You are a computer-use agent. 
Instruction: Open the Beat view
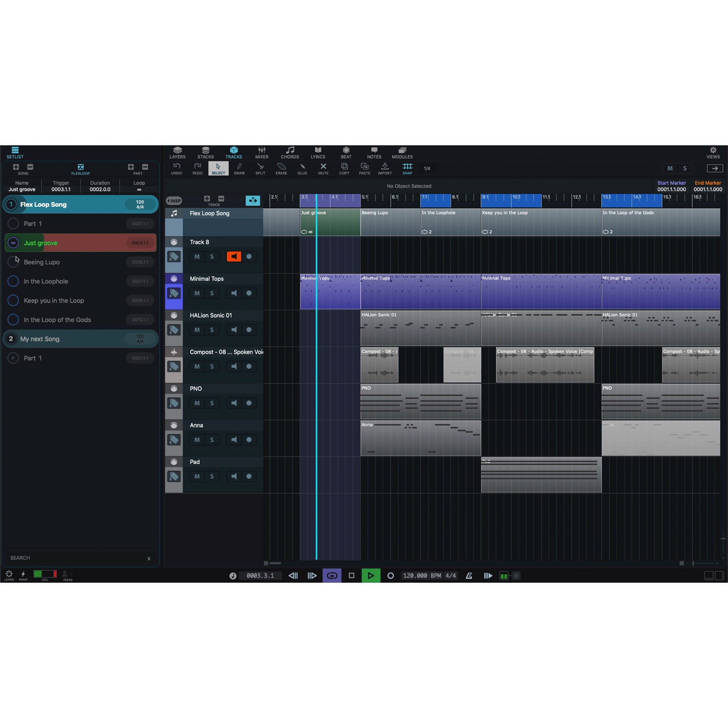pos(345,152)
